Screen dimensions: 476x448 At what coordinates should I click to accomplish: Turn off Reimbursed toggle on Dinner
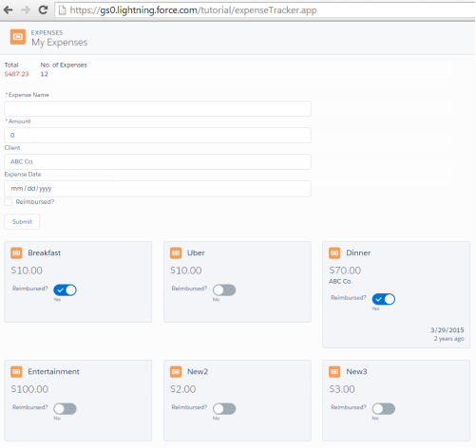click(x=384, y=299)
